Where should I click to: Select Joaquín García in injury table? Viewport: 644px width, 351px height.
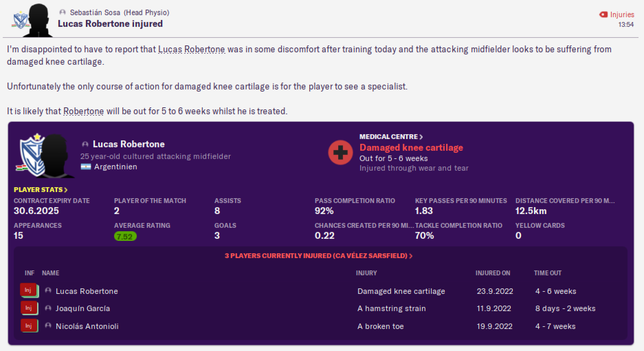tap(83, 309)
